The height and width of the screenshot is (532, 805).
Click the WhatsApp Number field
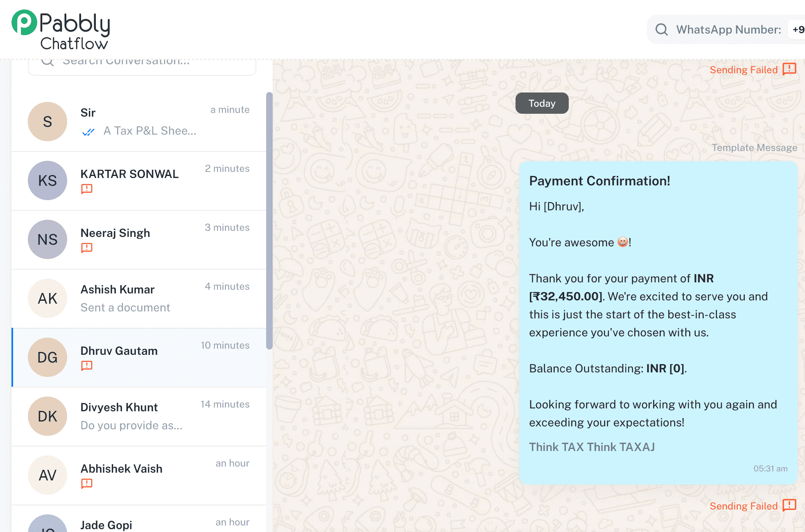tap(726, 29)
